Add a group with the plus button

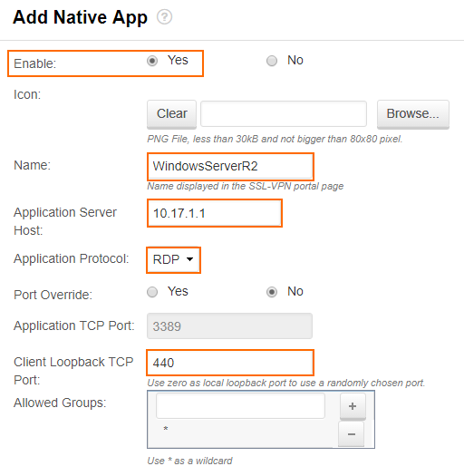[353, 406]
